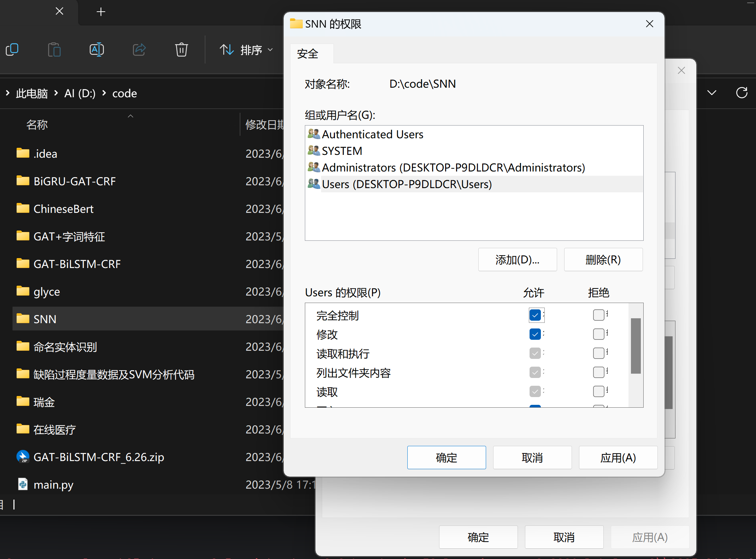Select the 安全 tab in permissions dialog
756x559 pixels.
click(308, 54)
